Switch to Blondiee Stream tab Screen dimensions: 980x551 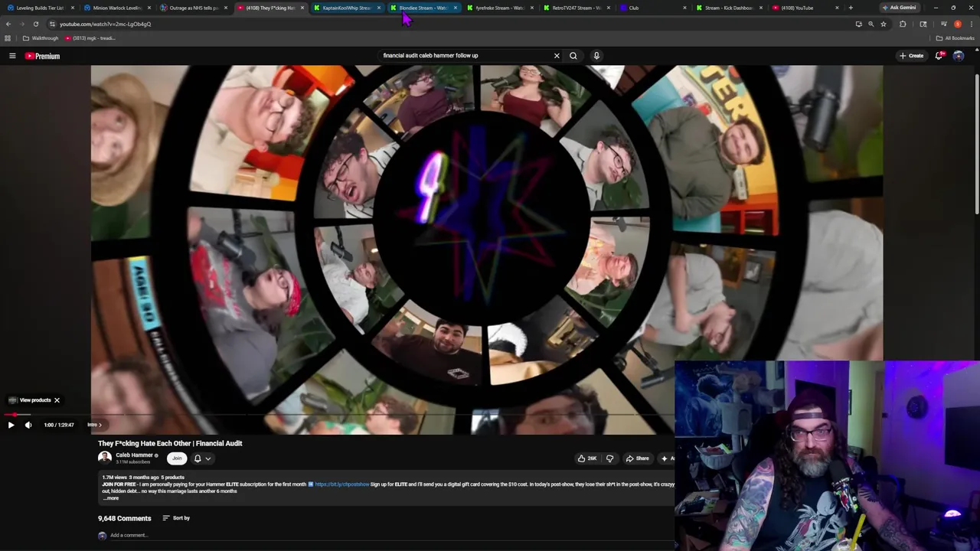point(423,8)
